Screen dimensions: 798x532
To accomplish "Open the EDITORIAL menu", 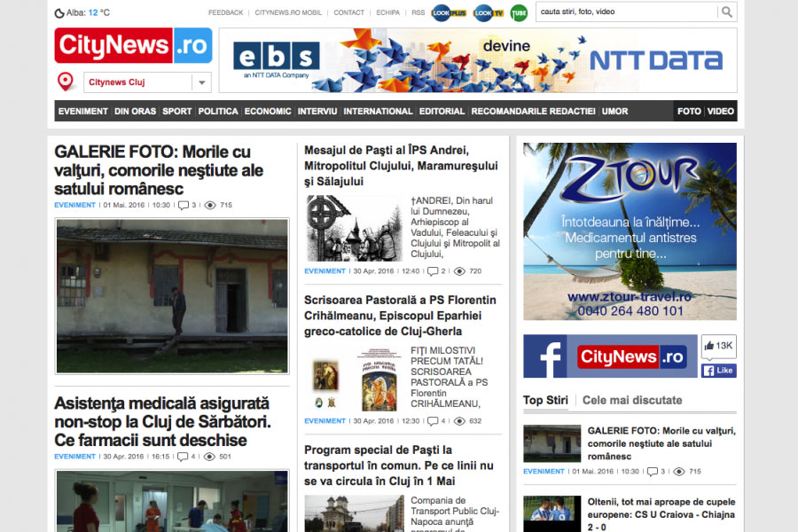I will coord(442,111).
